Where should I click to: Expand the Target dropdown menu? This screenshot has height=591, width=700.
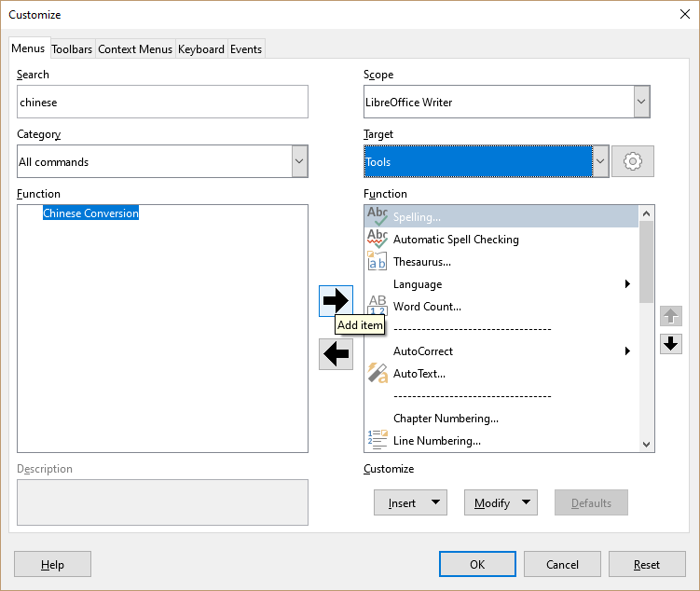pyautogui.click(x=601, y=161)
